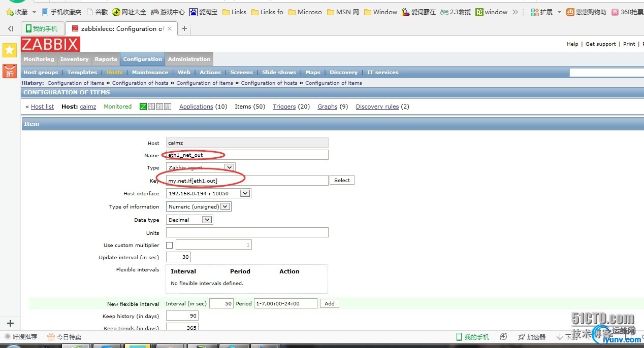Click 今日特卖 in the status bar

point(64,337)
